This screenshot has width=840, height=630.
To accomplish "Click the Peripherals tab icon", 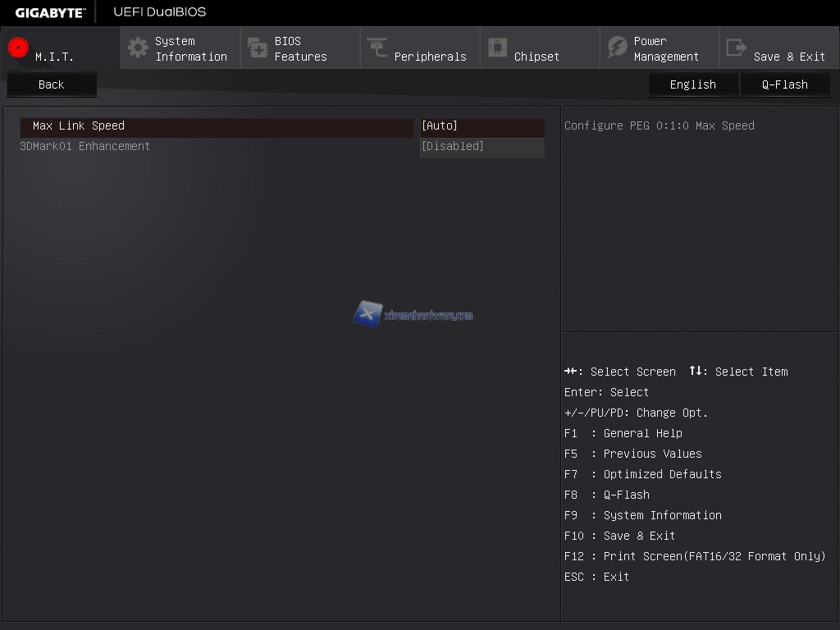I will pyautogui.click(x=377, y=48).
